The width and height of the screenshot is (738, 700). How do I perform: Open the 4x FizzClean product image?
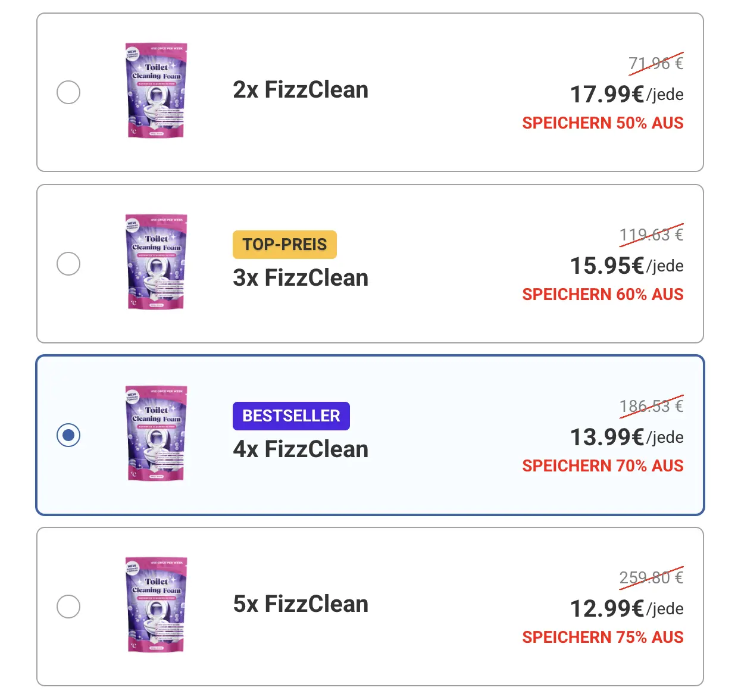pos(155,433)
